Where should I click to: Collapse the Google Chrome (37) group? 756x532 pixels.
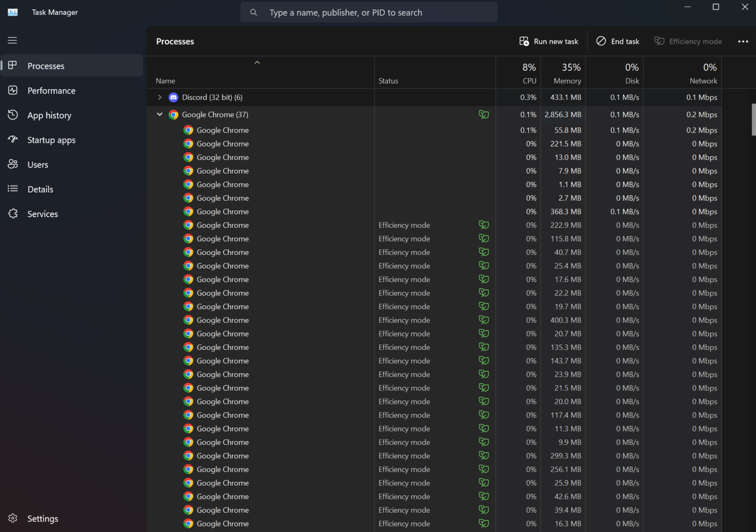point(159,114)
